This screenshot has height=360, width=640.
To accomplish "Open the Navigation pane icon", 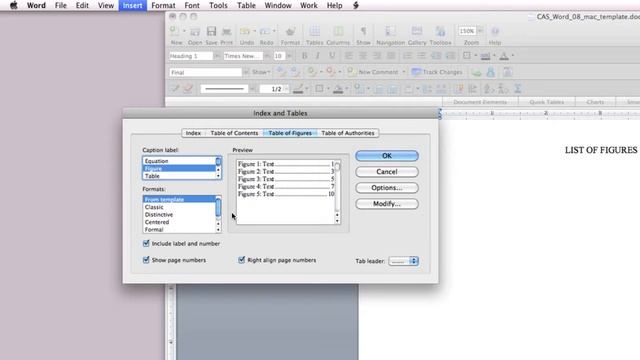I will (x=390, y=31).
